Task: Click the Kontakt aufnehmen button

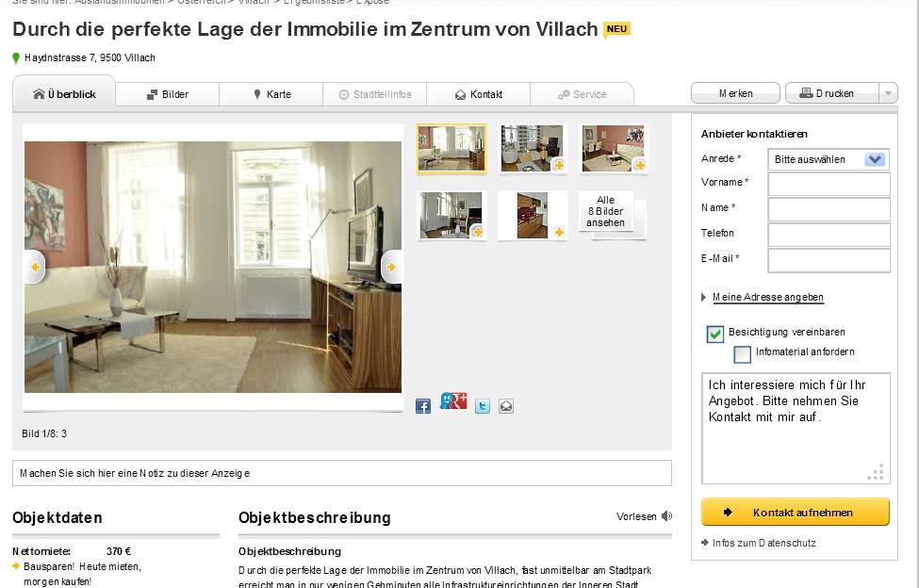Action: click(796, 512)
